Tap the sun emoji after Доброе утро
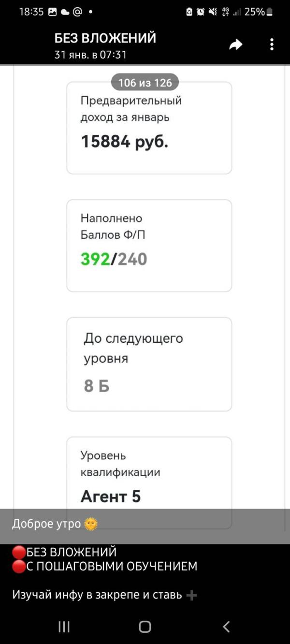The image size is (290, 644). 91,524
